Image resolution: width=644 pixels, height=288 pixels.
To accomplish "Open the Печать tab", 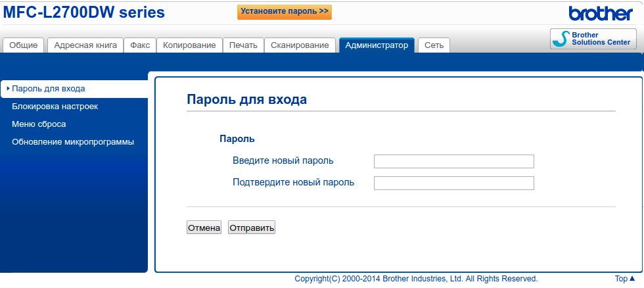I will click(243, 45).
